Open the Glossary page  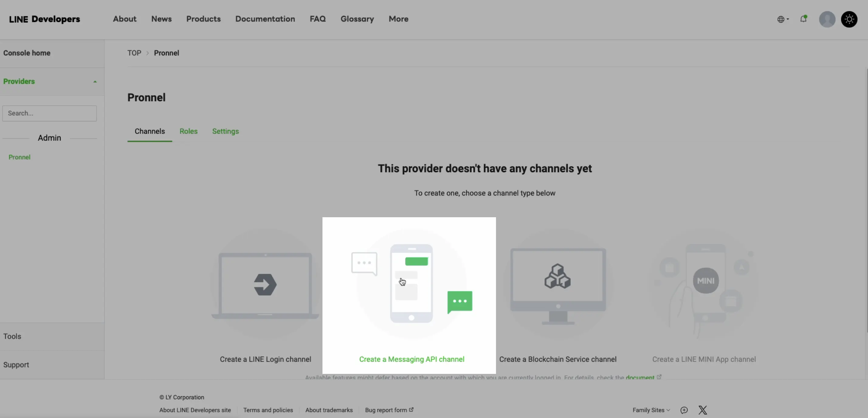point(357,19)
